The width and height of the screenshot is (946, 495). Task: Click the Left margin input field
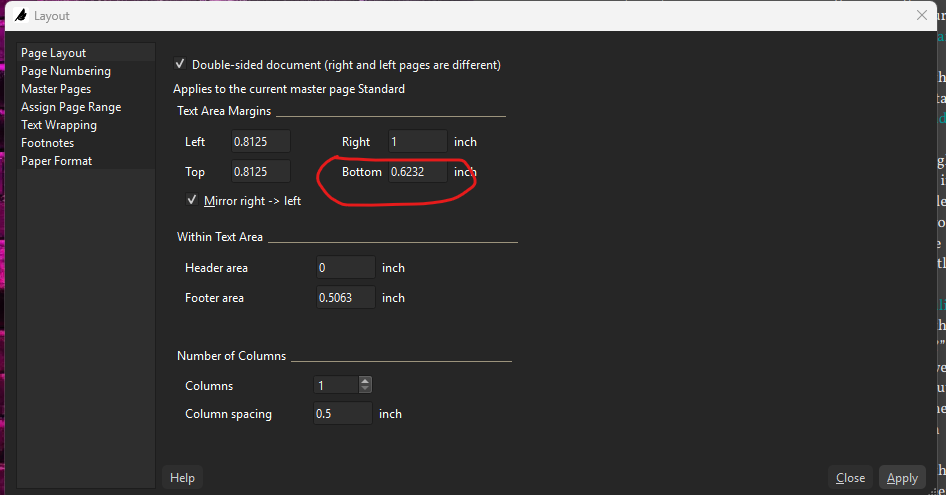point(260,142)
